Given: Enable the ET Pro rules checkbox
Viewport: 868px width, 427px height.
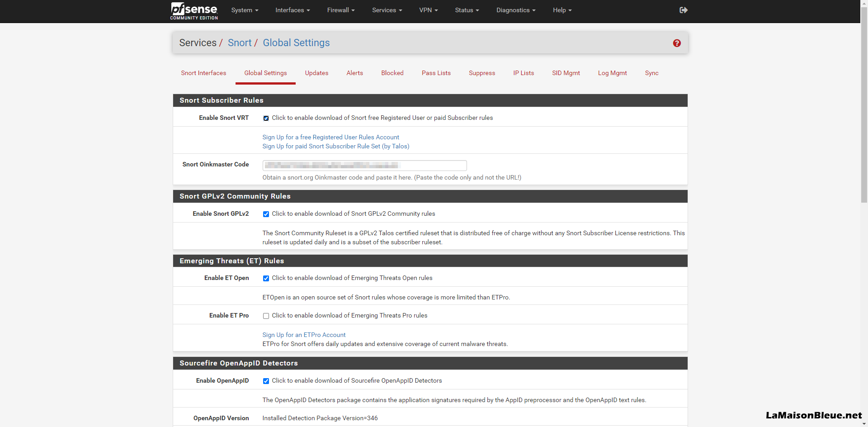Looking at the screenshot, I should click(x=266, y=316).
